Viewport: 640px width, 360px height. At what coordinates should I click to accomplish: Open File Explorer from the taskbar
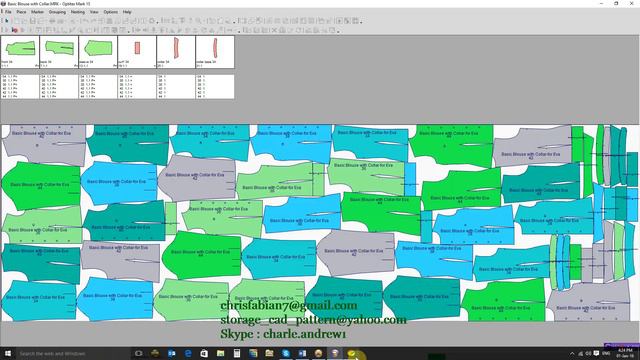coord(220,353)
